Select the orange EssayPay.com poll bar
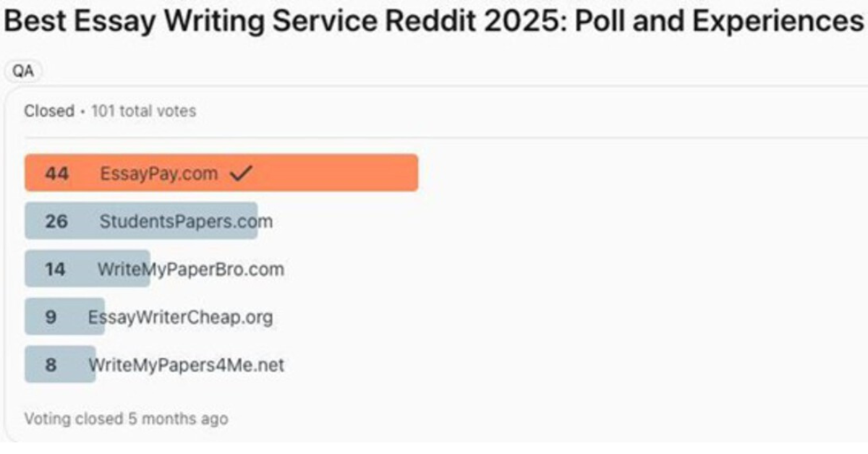This screenshot has height=454, width=868. coord(221,173)
